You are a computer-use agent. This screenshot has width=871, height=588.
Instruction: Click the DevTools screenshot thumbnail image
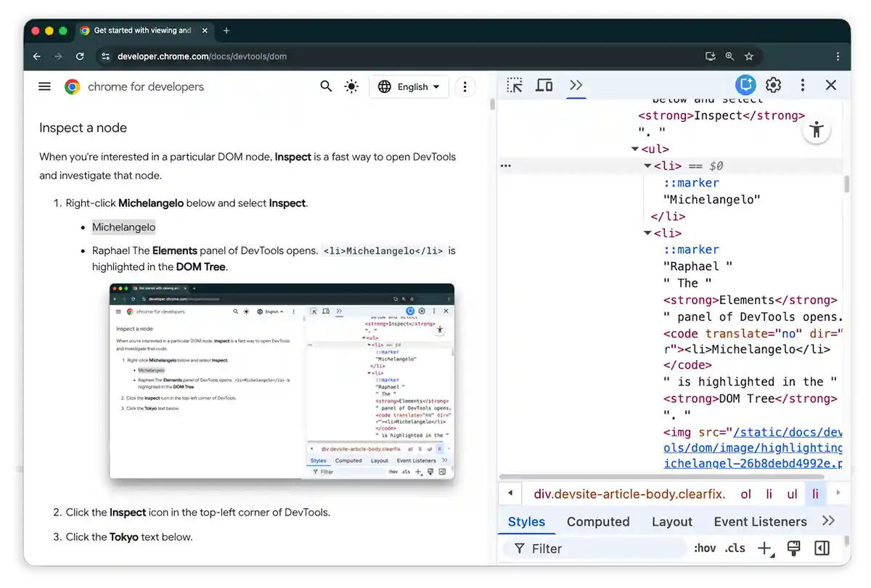point(282,381)
